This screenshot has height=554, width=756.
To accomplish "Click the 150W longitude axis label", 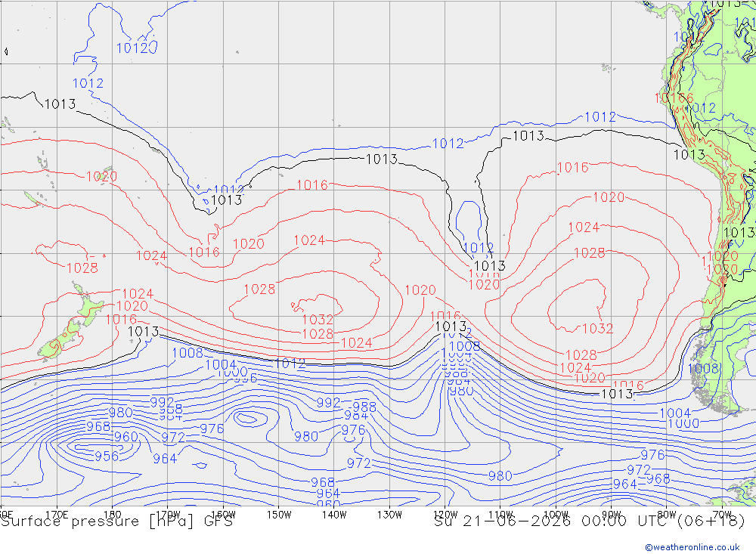I will (x=279, y=515).
